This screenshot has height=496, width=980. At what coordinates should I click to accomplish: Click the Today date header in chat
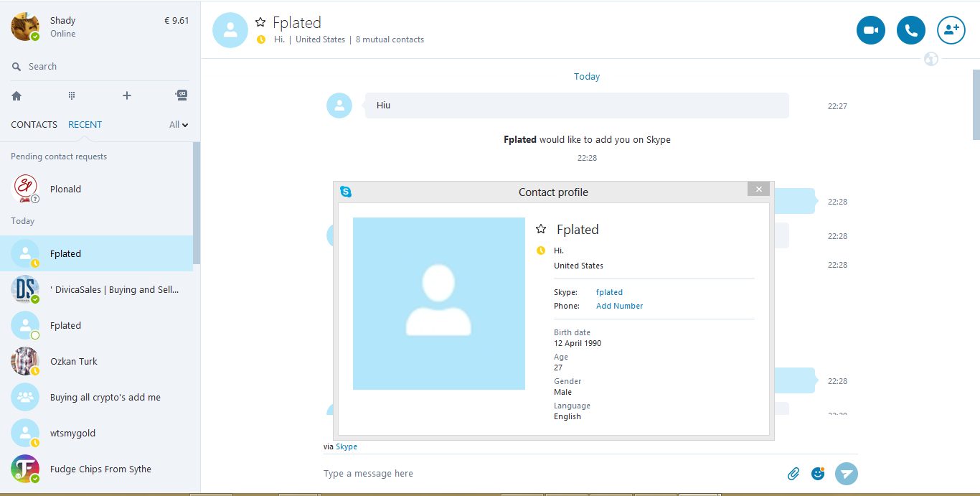point(587,77)
